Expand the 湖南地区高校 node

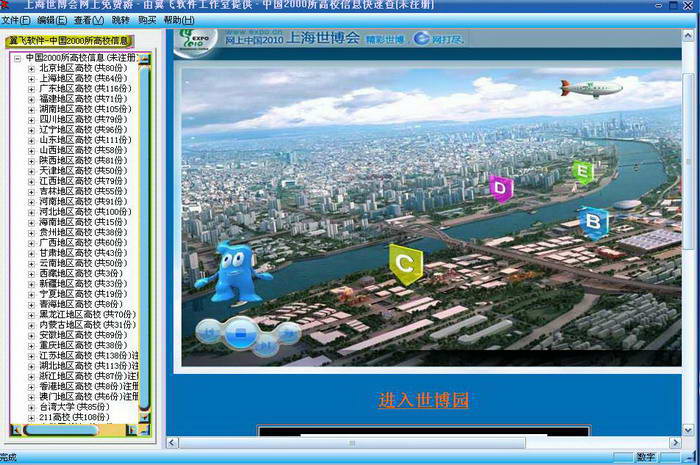click(x=31, y=110)
